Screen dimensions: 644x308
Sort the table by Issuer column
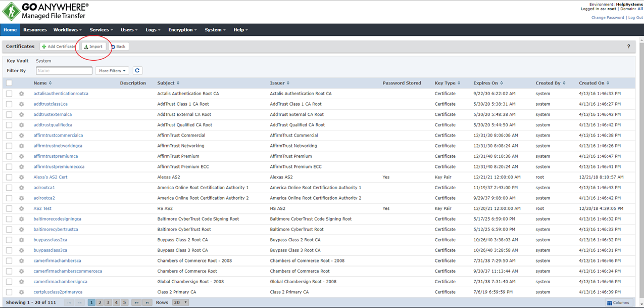click(280, 83)
